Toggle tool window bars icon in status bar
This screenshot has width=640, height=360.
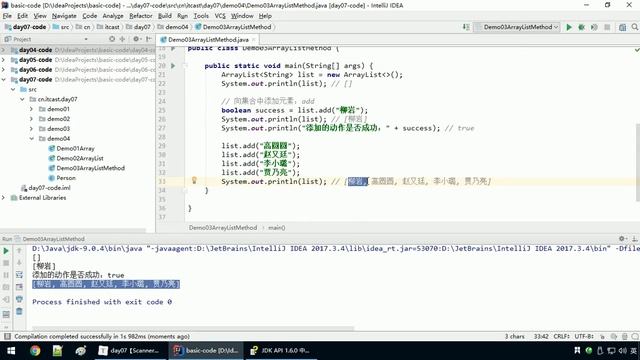(7, 336)
